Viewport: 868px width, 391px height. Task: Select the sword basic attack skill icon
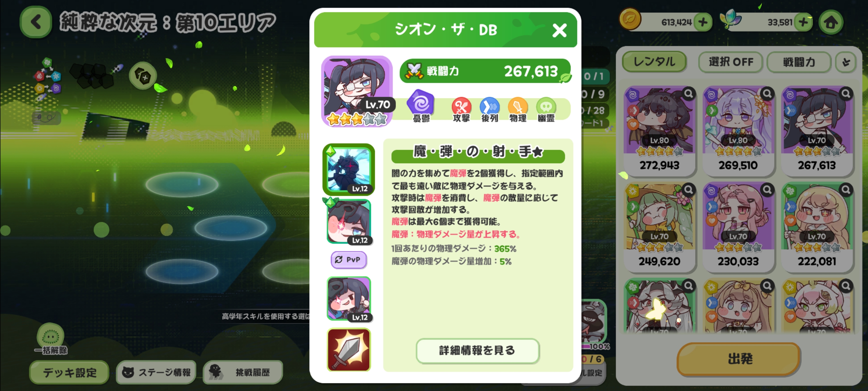[x=349, y=350]
